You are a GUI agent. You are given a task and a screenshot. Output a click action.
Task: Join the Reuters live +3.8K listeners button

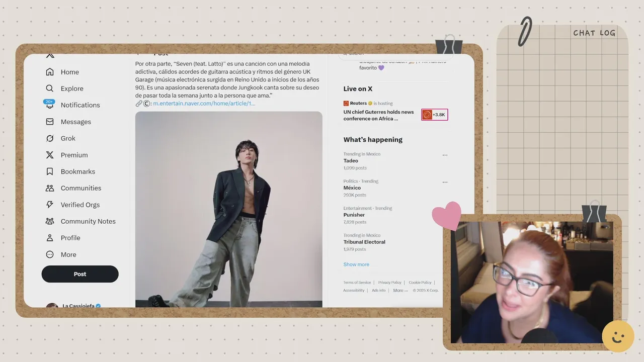point(435,115)
